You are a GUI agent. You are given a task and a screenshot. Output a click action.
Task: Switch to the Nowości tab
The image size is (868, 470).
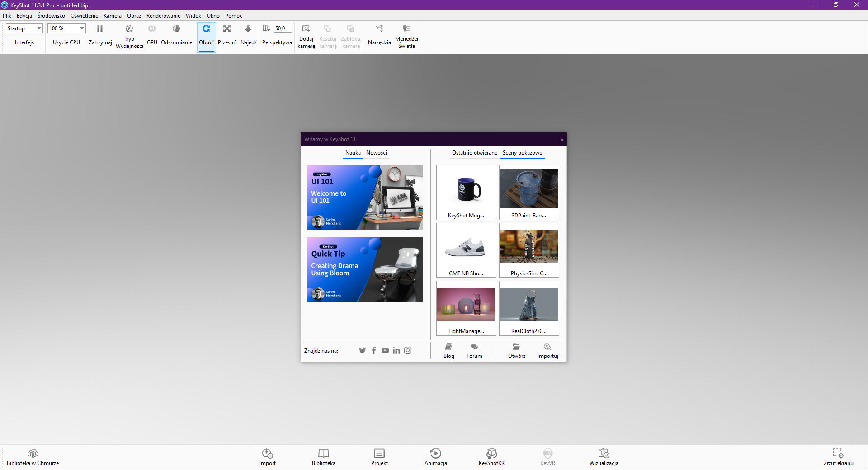pos(377,153)
